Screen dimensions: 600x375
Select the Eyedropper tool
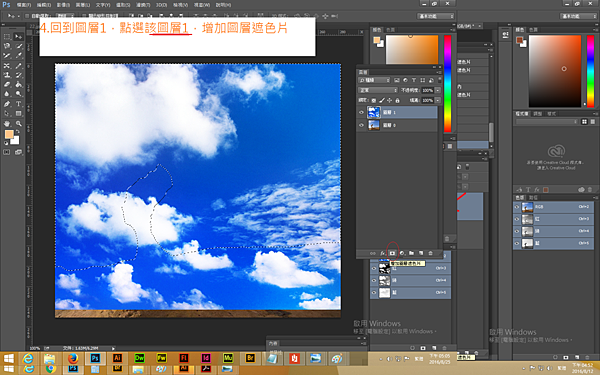18,56
